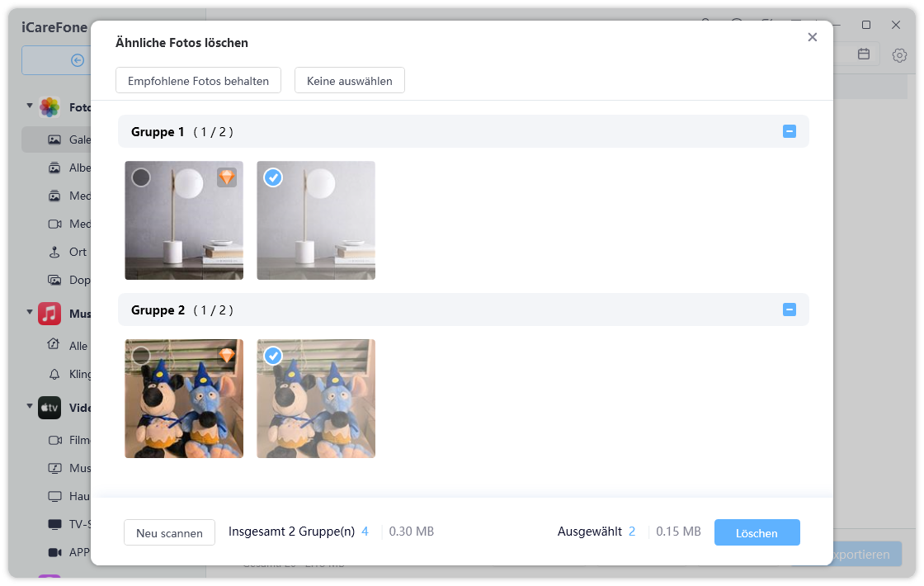Collapse the Video section in the sidebar
This screenshot has width=924, height=586.
(x=30, y=407)
